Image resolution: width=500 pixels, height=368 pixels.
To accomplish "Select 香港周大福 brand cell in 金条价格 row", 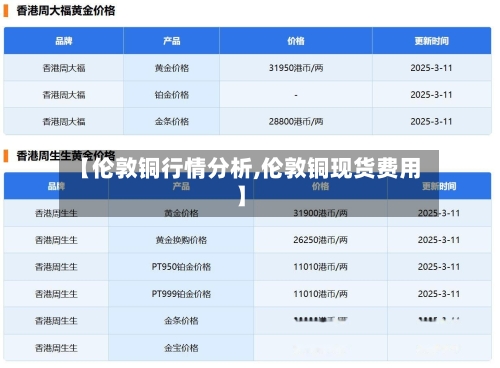I will pos(64,122).
